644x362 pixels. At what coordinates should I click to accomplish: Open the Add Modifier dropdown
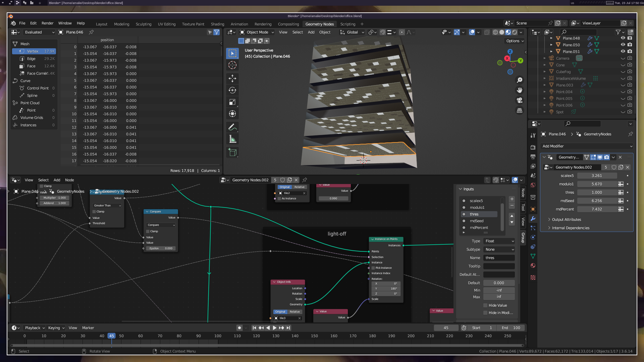click(587, 146)
